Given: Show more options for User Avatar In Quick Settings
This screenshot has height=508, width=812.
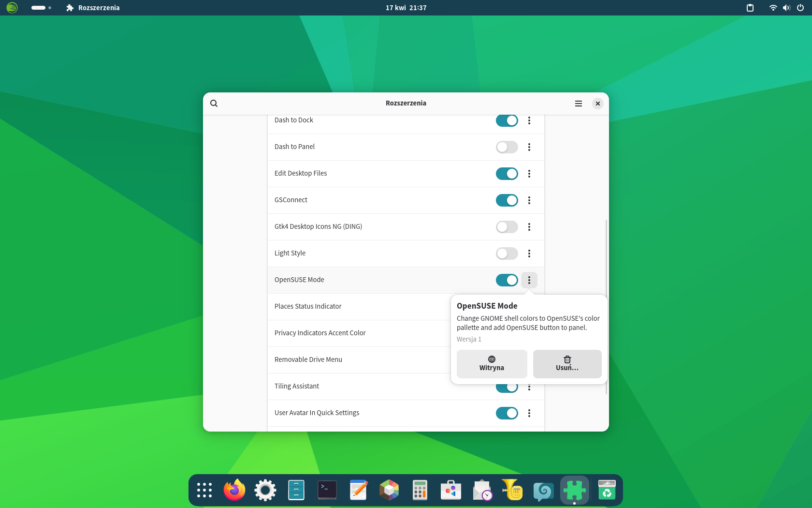Looking at the screenshot, I should pos(529,413).
